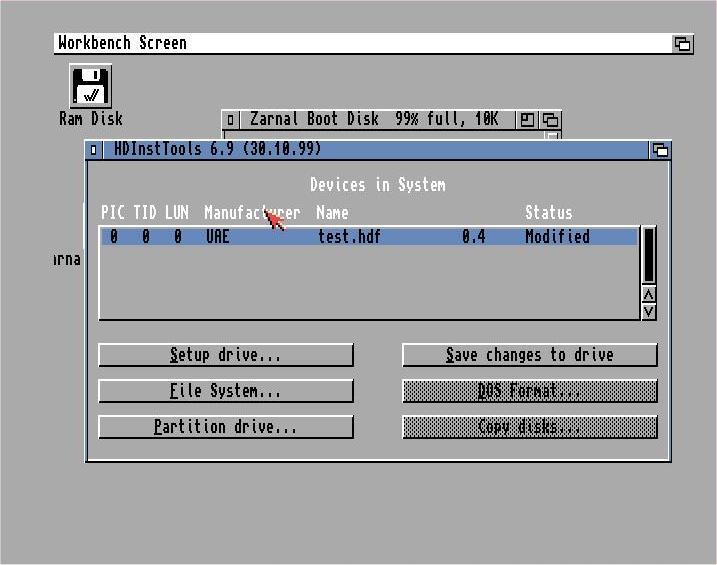
Task: Click the device list scrollbar knob
Action: (648, 255)
